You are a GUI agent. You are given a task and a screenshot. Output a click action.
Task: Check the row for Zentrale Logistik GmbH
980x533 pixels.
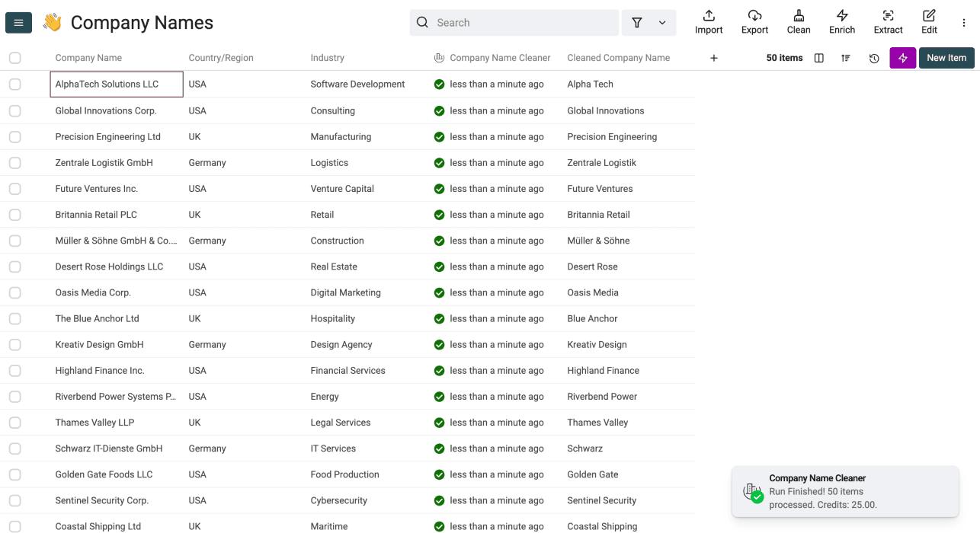(x=15, y=162)
